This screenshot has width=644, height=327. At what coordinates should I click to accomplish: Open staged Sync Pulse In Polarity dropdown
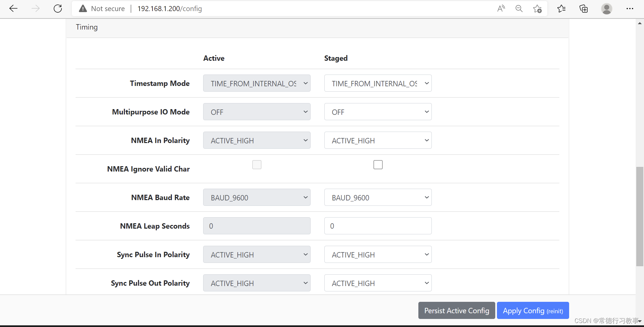378,254
